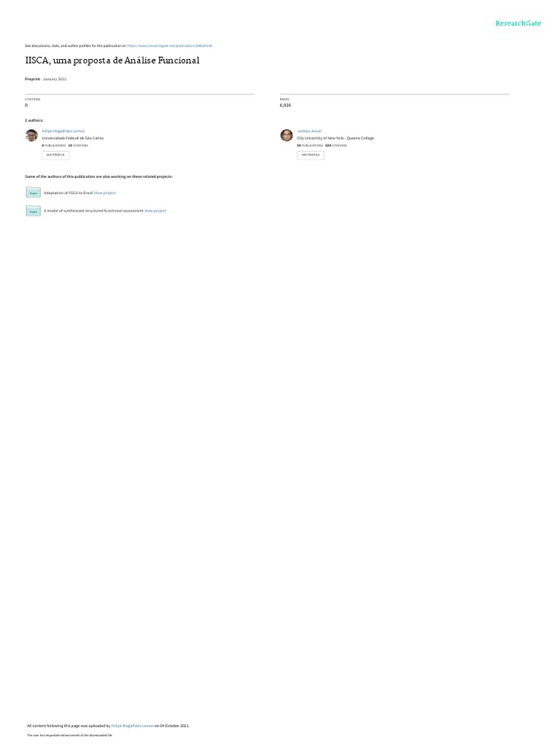
Task: Click uploader Felipe Magalhães Lemos link at bottom
Action: [x=133, y=726]
